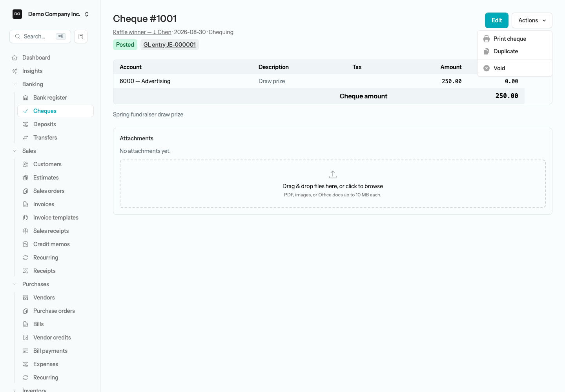Click the Edit button
Screen dimensions: 565x392
coord(497,20)
